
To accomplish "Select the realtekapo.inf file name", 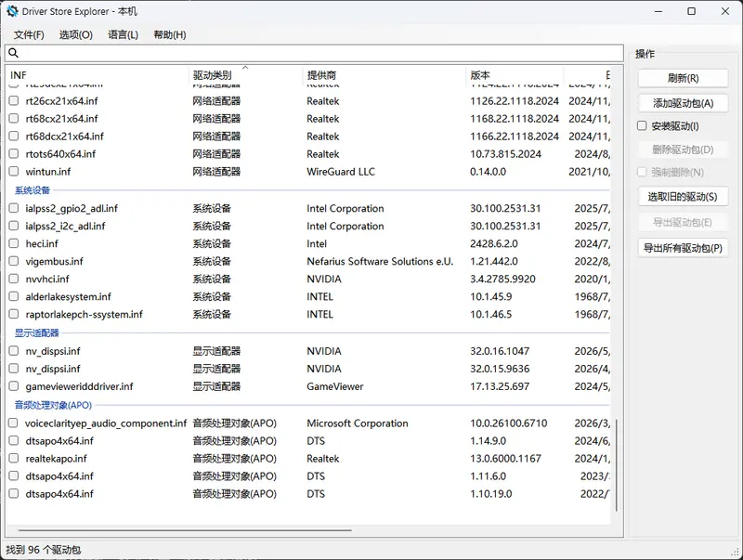I will [57, 458].
